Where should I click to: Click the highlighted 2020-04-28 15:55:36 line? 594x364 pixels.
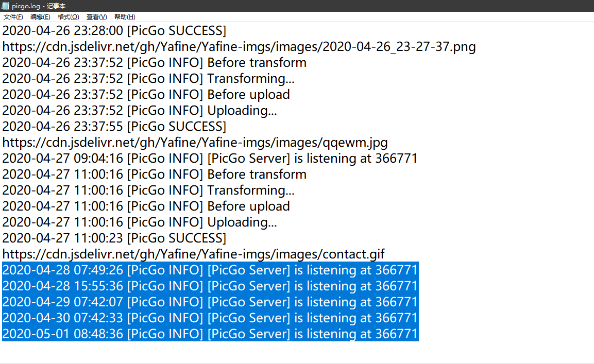210,286
